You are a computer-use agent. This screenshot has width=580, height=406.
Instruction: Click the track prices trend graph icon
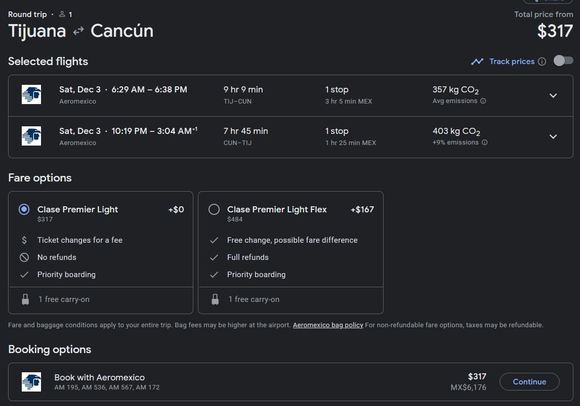(477, 61)
